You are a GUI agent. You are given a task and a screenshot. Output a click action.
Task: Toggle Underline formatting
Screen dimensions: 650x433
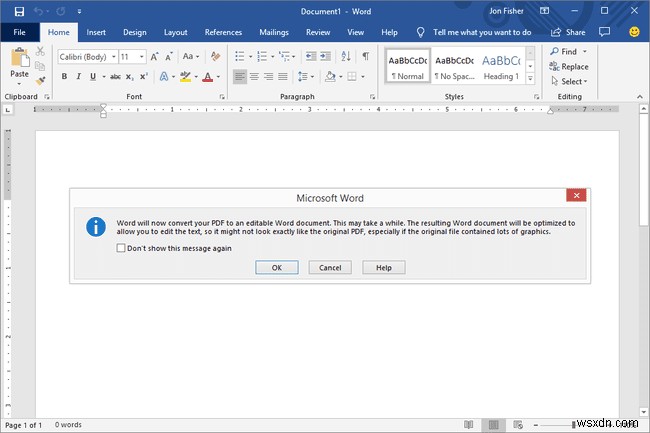pos(93,76)
